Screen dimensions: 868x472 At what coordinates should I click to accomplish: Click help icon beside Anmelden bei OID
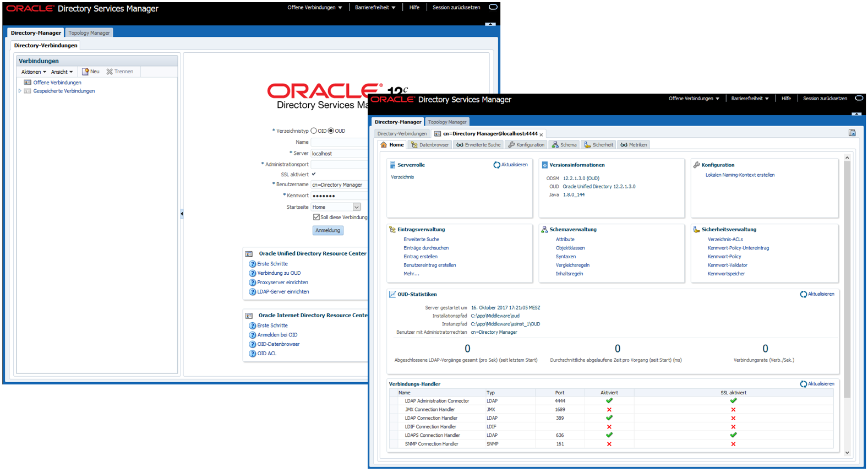pyautogui.click(x=253, y=335)
